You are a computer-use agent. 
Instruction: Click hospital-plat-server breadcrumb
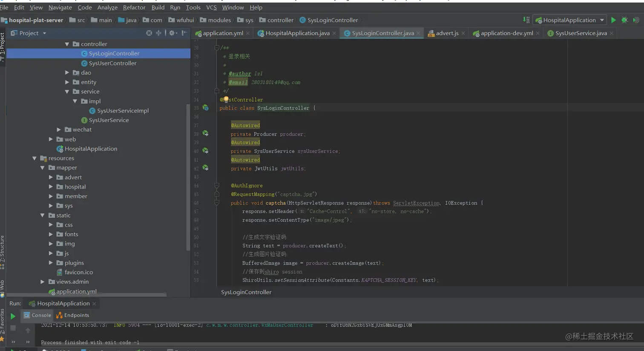[x=32, y=20]
